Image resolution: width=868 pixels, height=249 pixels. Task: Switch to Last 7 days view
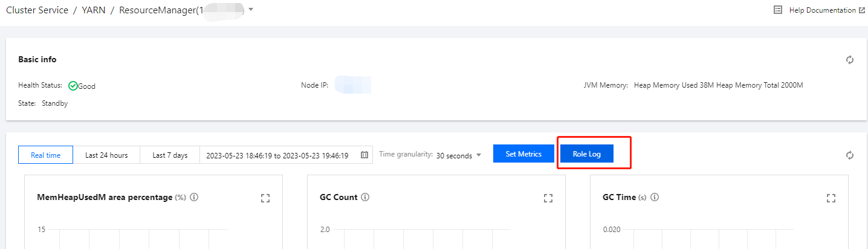pos(170,155)
